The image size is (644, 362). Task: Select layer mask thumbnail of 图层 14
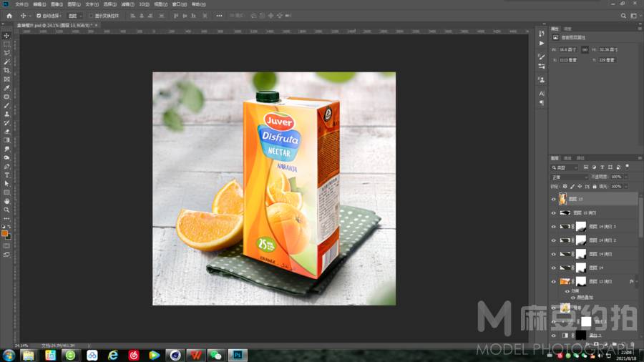(581, 268)
